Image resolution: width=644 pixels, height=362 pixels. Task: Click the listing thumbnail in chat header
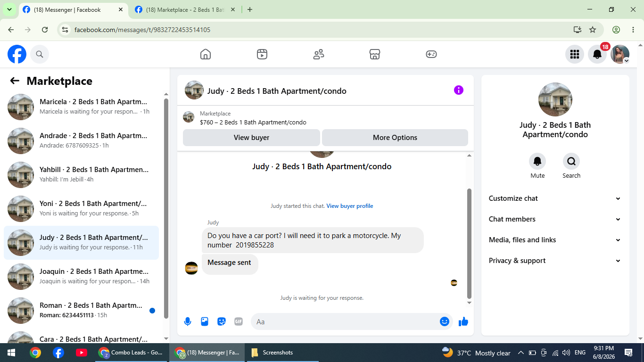[x=194, y=90]
